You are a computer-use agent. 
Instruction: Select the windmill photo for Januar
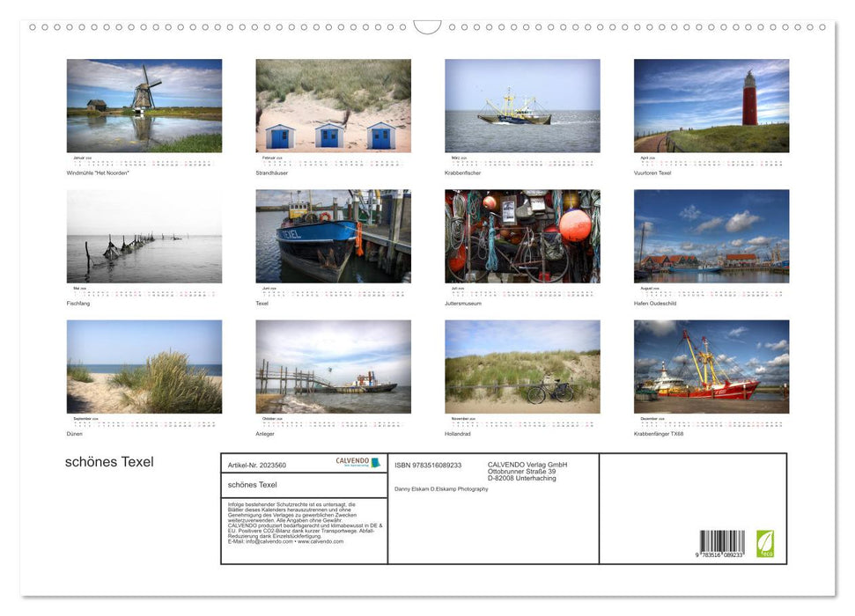coord(144,106)
